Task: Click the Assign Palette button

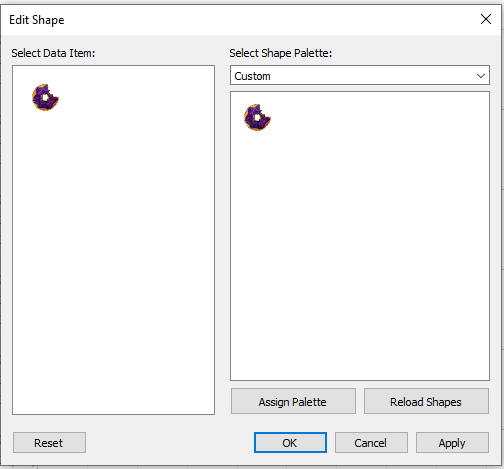Action: click(x=293, y=401)
